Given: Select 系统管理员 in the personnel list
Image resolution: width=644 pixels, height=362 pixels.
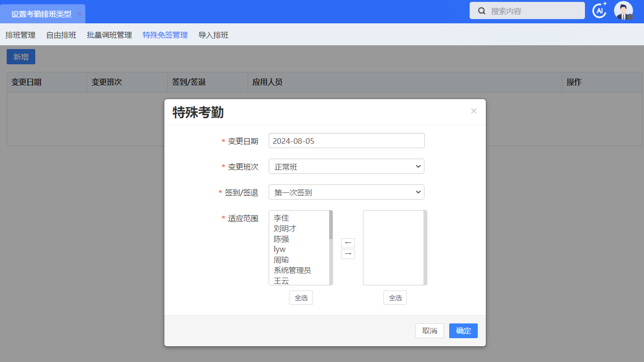Looking at the screenshot, I should [x=292, y=271].
